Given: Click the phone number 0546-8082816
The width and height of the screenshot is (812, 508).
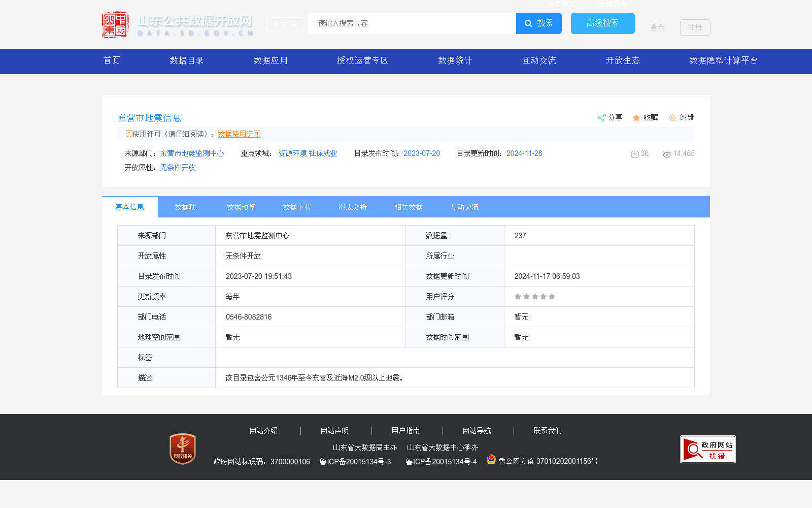Looking at the screenshot, I should click(249, 317).
